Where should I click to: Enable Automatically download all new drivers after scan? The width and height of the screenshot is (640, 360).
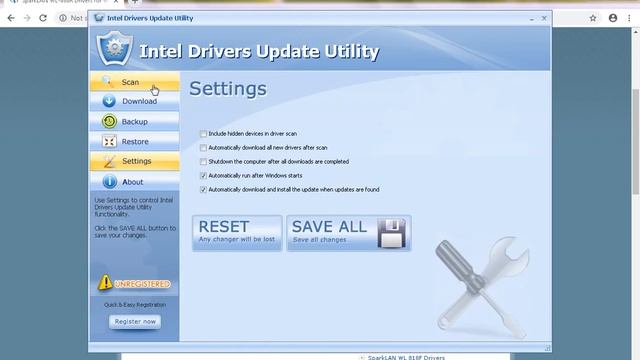coord(203,148)
